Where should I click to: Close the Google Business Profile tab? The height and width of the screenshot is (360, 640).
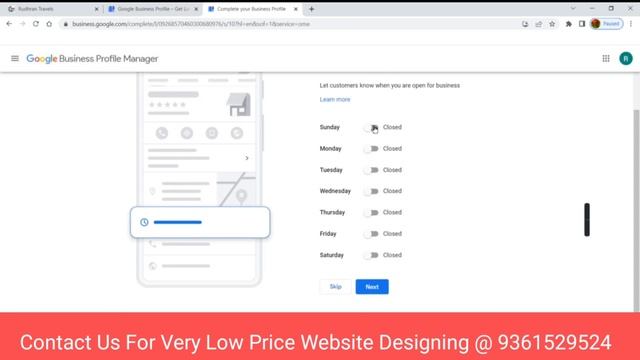pyautogui.click(x=196, y=9)
